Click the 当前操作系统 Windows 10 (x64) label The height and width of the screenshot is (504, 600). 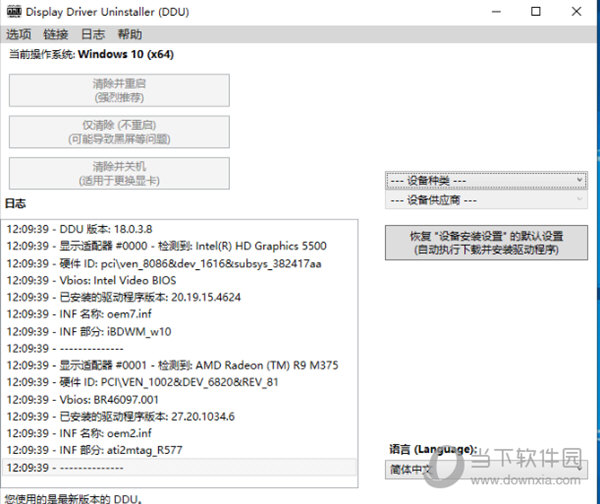click(x=91, y=54)
